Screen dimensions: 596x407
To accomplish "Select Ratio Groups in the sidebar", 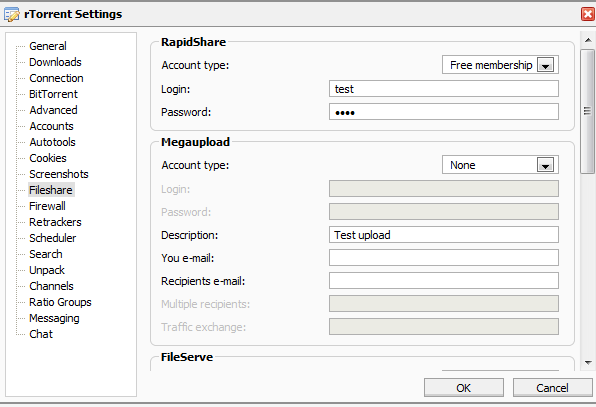I will pyautogui.click(x=60, y=302).
